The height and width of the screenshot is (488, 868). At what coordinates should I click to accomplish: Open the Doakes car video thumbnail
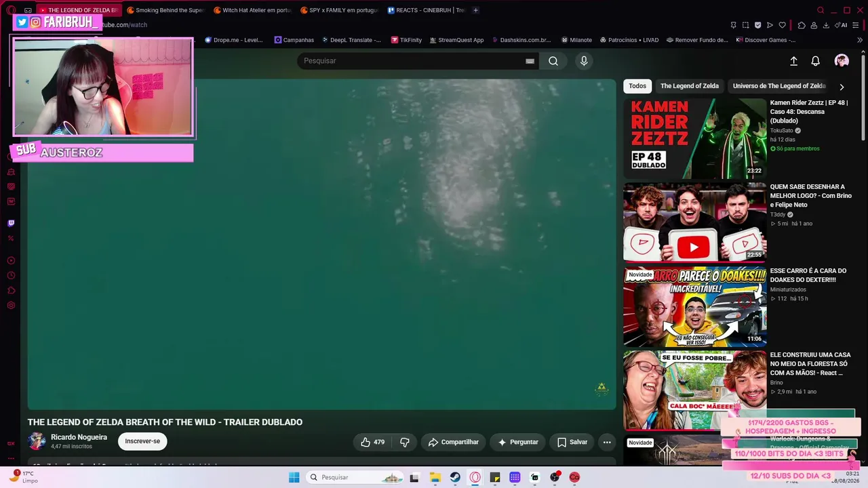695,307
